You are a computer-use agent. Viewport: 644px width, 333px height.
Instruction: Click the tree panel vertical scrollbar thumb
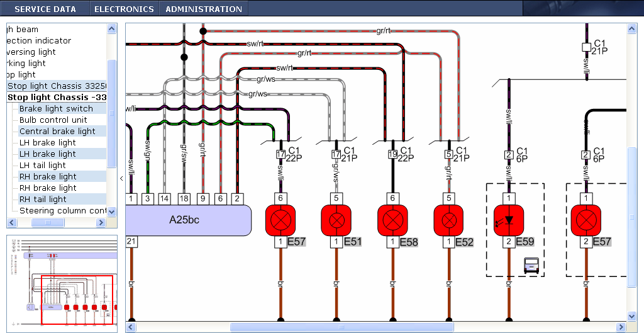pos(112,113)
